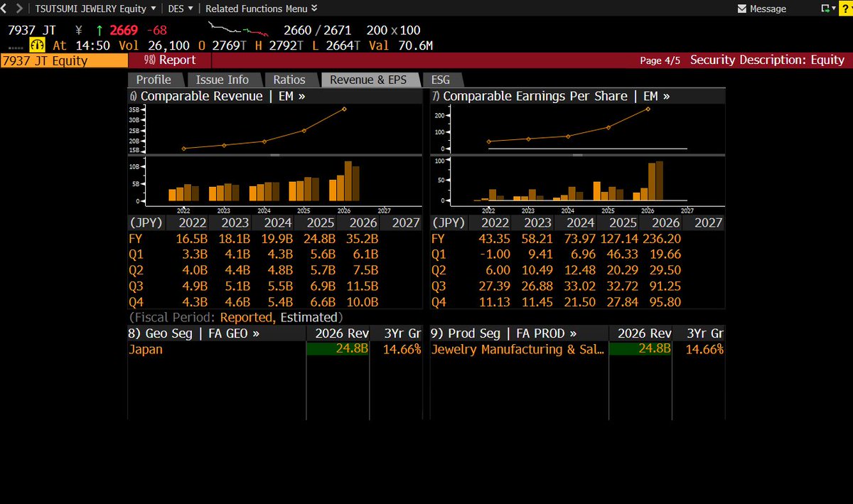853x504 pixels.
Task: Switch to the ESG tab
Action: click(x=441, y=80)
